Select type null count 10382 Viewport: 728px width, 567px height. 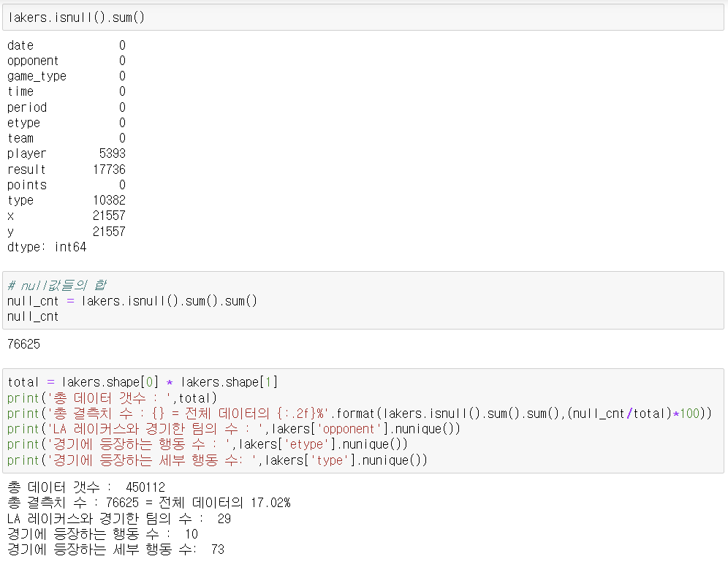point(109,200)
